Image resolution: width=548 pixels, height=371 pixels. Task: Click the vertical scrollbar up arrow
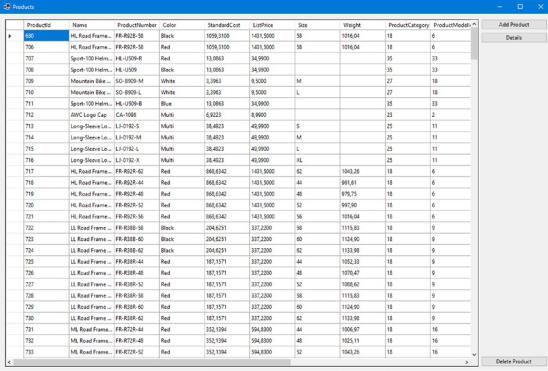[x=474, y=24]
